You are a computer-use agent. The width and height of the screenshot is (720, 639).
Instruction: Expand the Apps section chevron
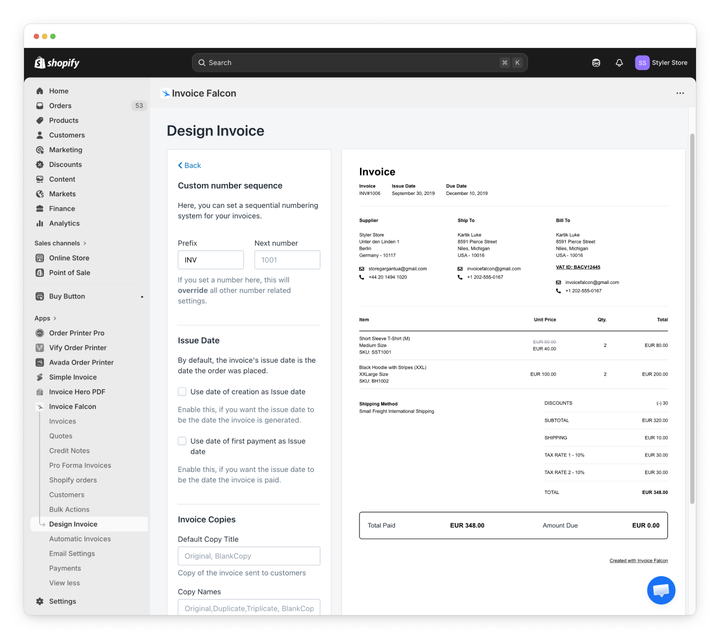pos(55,318)
